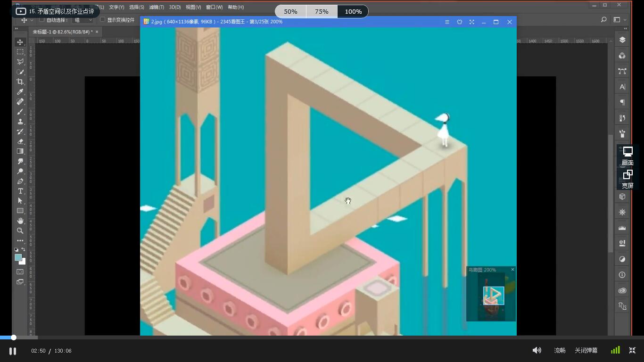
Task: Set zoom to 75%
Action: (x=322, y=11)
